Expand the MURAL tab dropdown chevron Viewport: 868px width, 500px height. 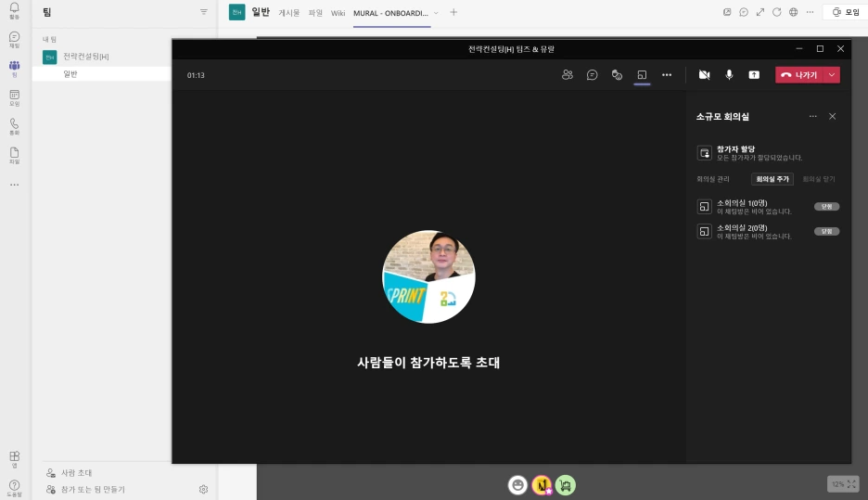(436, 13)
